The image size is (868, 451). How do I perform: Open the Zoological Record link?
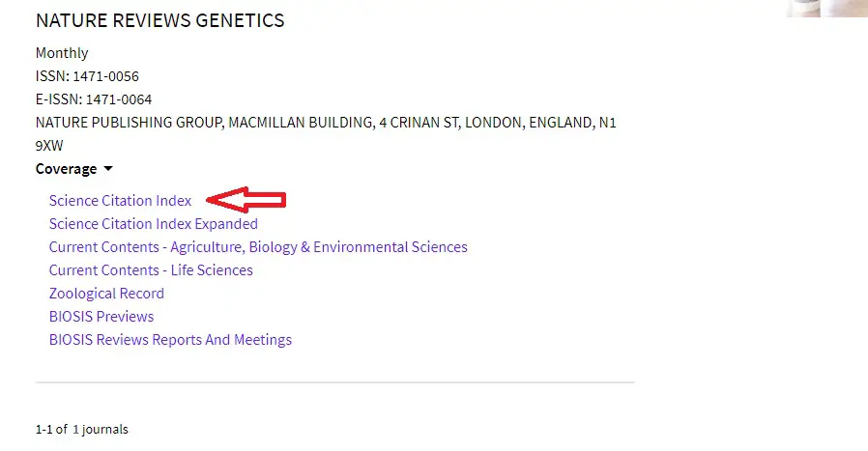point(106,294)
